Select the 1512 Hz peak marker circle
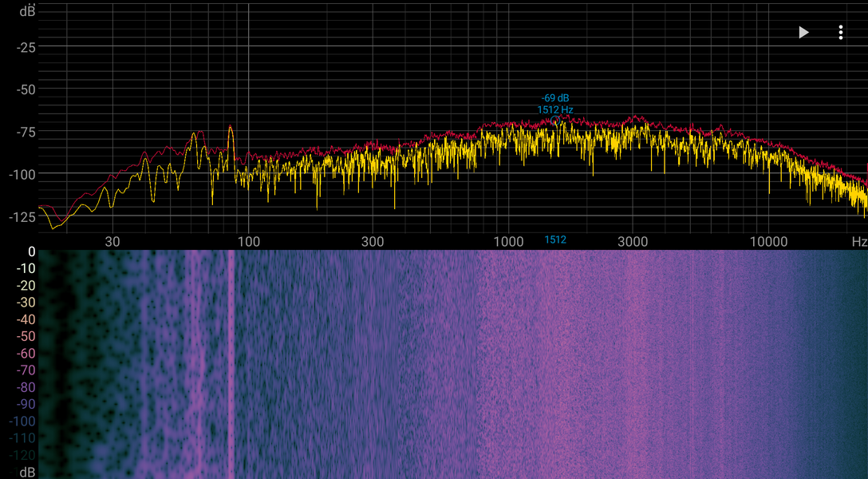The image size is (868, 479). pos(554,121)
